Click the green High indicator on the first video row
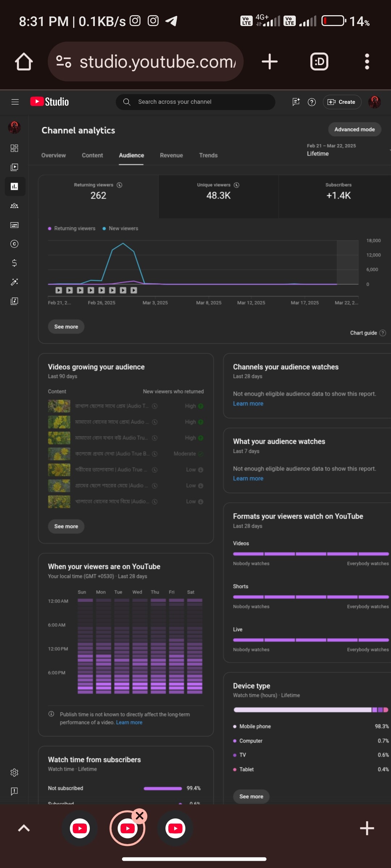 point(201,406)
